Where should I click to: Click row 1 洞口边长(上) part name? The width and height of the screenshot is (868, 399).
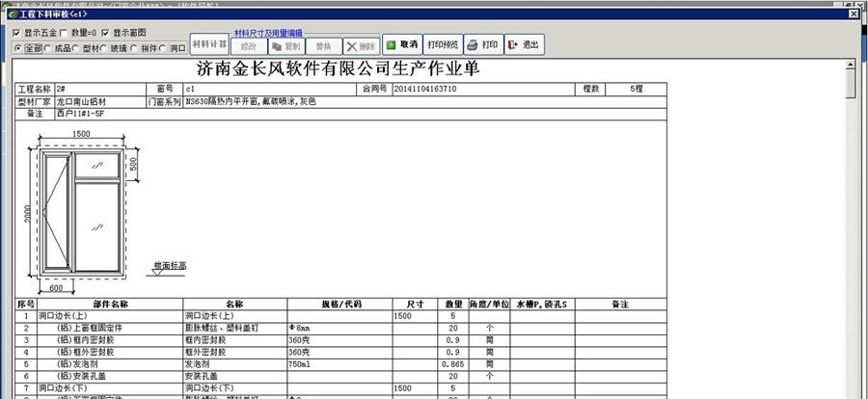(x=110, y=316)
